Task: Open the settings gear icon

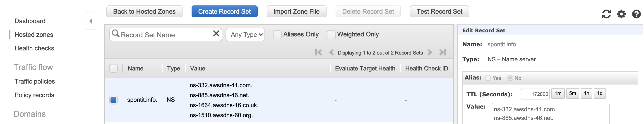Action: (x=621, y=14)
